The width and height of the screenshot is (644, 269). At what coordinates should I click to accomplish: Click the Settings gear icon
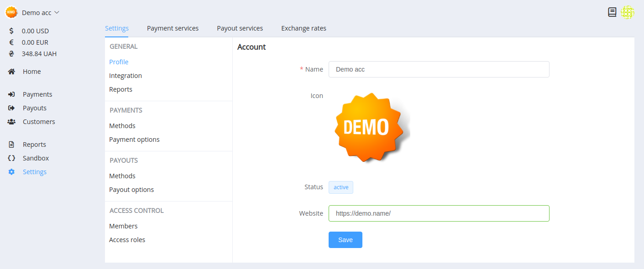click(11, 172)
